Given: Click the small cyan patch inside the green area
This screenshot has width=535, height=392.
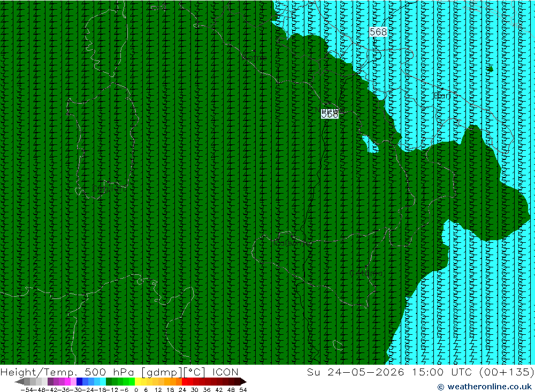Looking at the screenshot, I should point(371,144).
